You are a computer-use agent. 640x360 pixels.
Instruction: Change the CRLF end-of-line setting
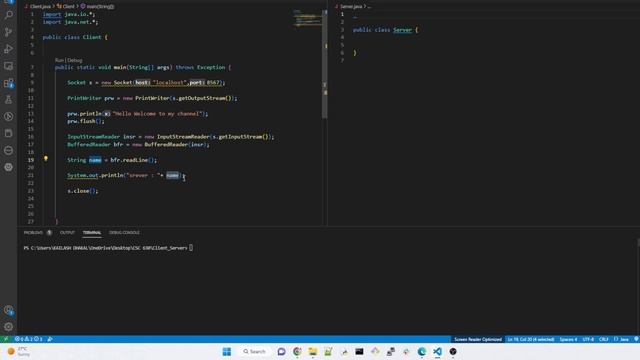[x=604, y=339]
